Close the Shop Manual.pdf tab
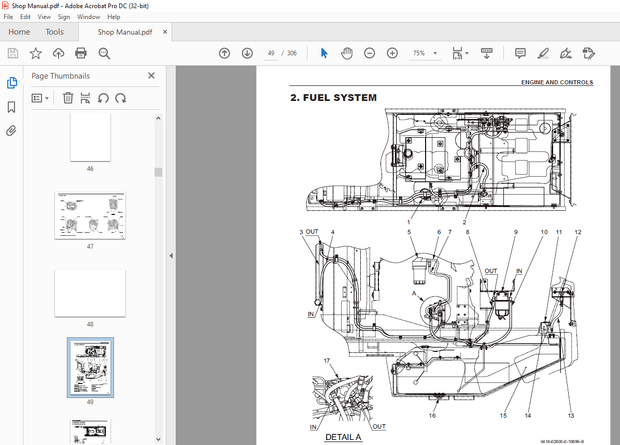The image size is (620, 445). coord(165,32)
